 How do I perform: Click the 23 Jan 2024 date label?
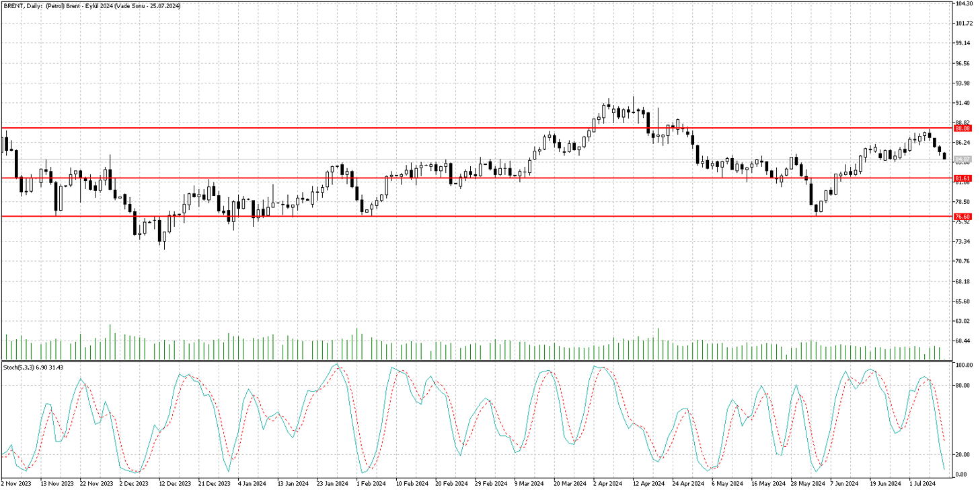pos(333,483)
